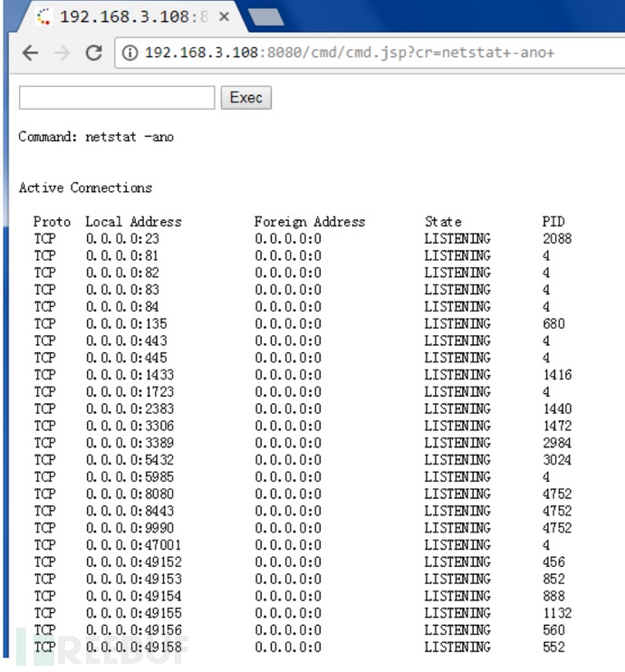The width and height of the screenshot is (625, 672).
Task: Click PID value 456
Action: [x=553, y=562]
